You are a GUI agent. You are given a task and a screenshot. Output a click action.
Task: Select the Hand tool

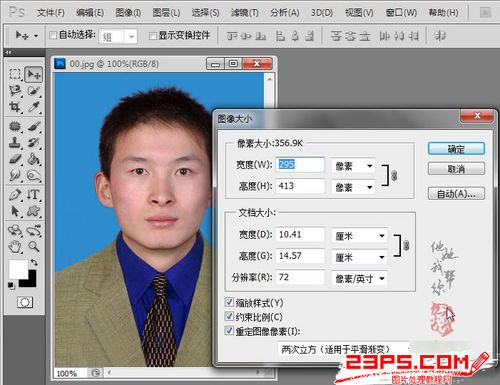click(x=15, y=247)
